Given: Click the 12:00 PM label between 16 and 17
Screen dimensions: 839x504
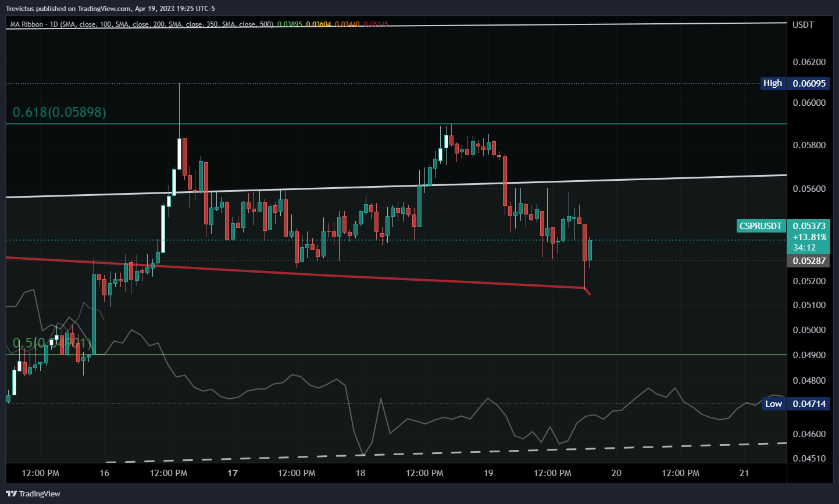Looking at the screenshot, I should click(169, 473).
